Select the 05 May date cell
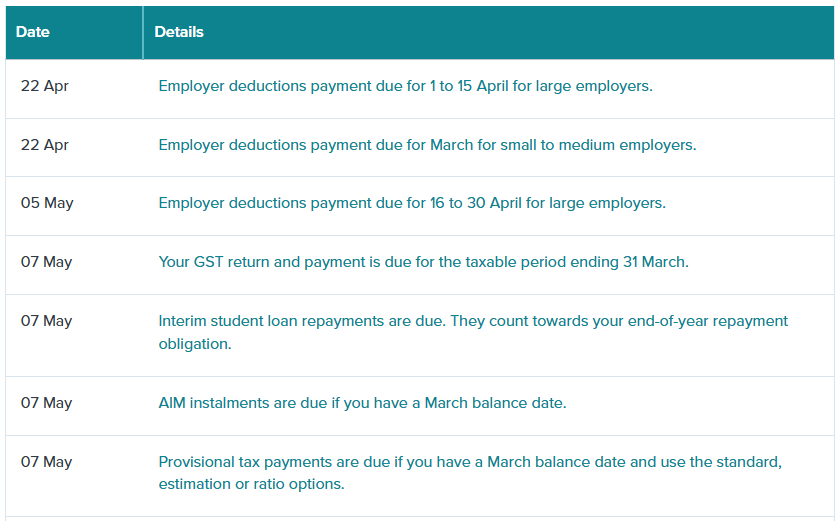The image size is (840, 521). (47, 203)
